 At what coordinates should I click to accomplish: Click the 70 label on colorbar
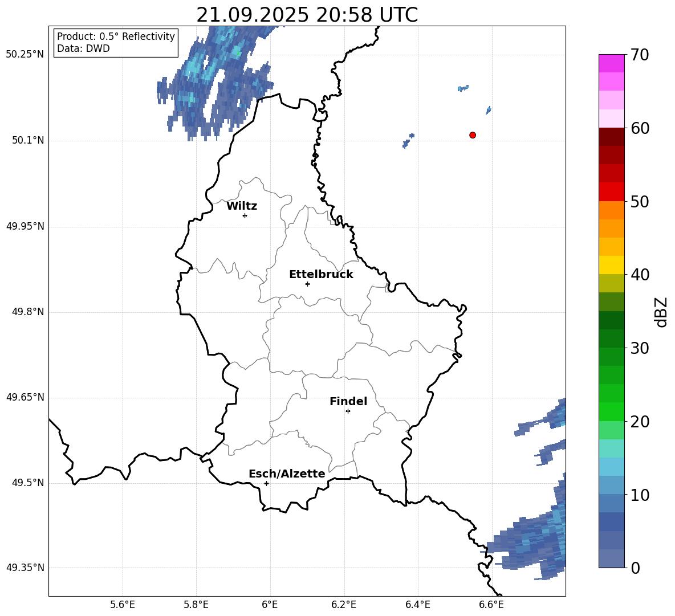(640, 55)
